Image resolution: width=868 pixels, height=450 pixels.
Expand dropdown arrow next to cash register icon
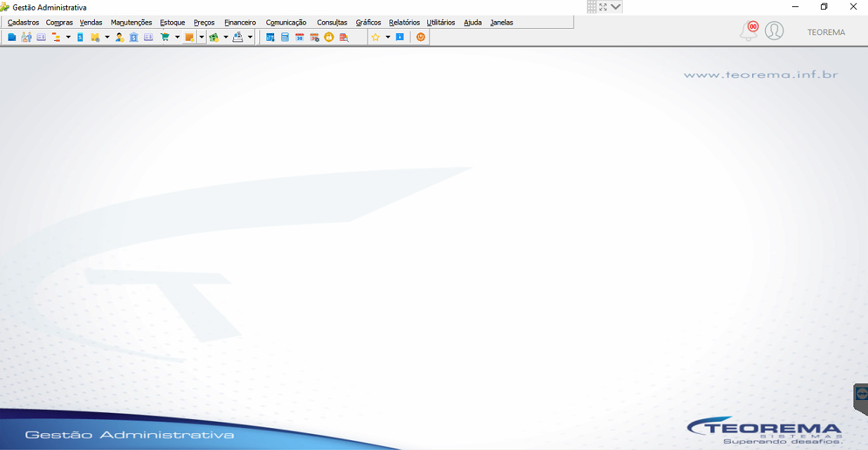(250, 37)
